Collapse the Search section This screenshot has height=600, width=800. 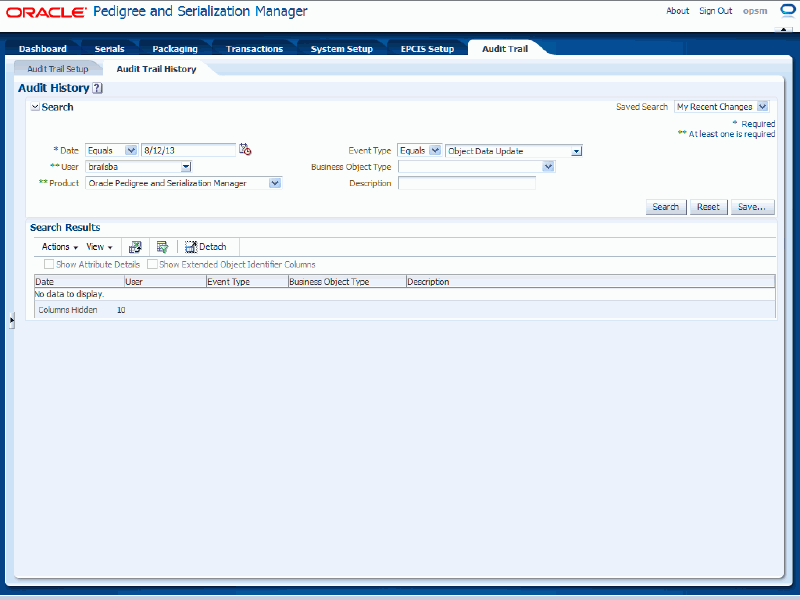click(35, 107)
